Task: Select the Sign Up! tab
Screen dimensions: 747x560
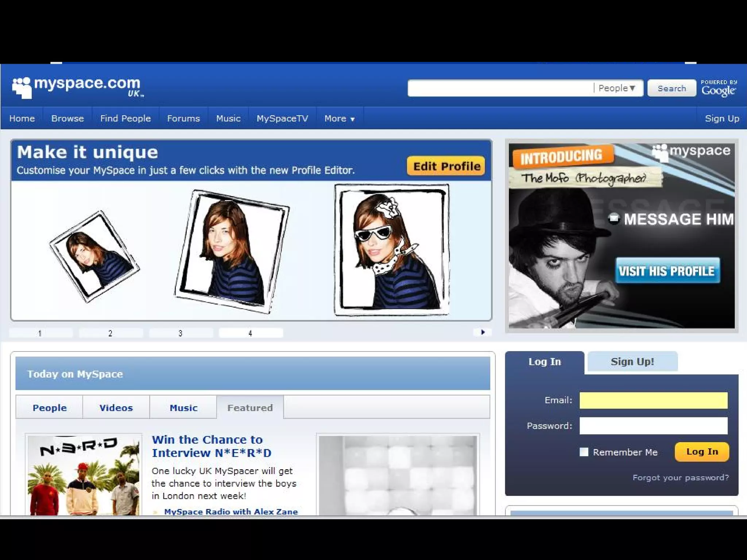Action: [632, 362]
